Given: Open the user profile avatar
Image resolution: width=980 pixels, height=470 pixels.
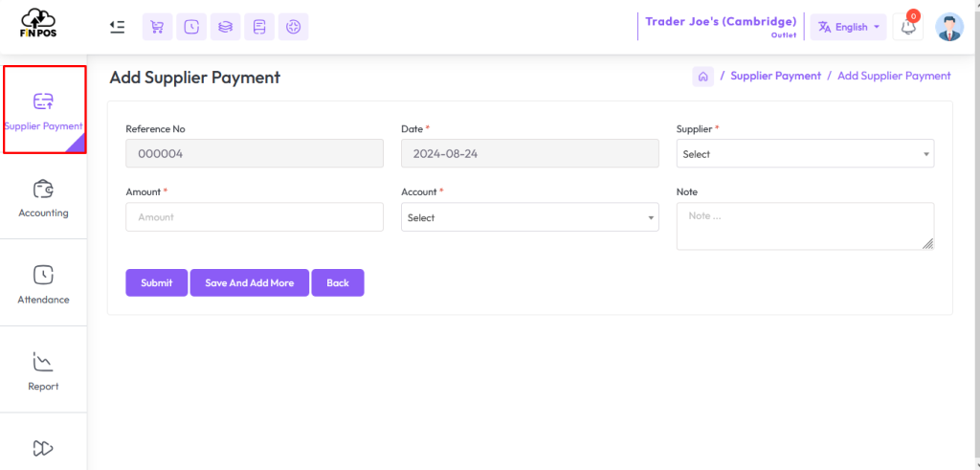Looking at the screenshot, I should click(x=949, y=27).
